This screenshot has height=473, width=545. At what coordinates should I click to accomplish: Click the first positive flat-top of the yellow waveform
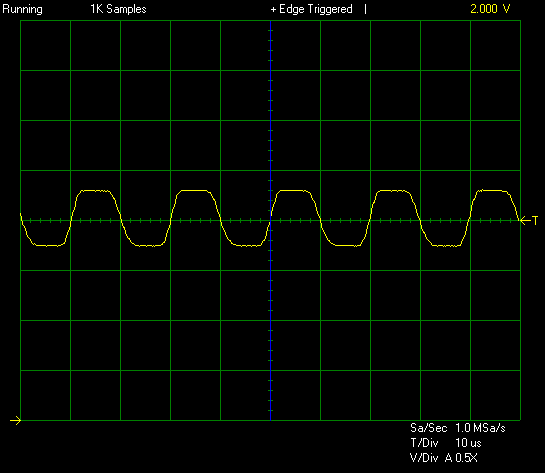click(x=96, y=190)
